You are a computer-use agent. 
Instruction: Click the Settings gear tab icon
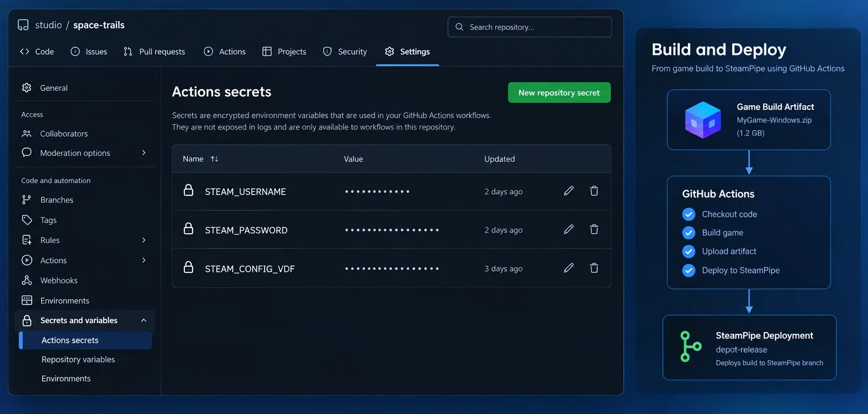coord(390,52)
